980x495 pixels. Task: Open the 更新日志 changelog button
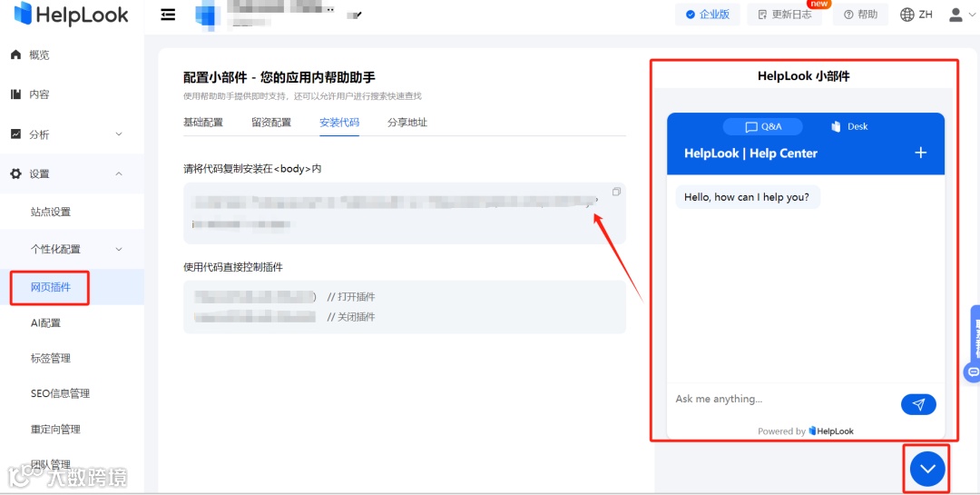click(784, 15)
